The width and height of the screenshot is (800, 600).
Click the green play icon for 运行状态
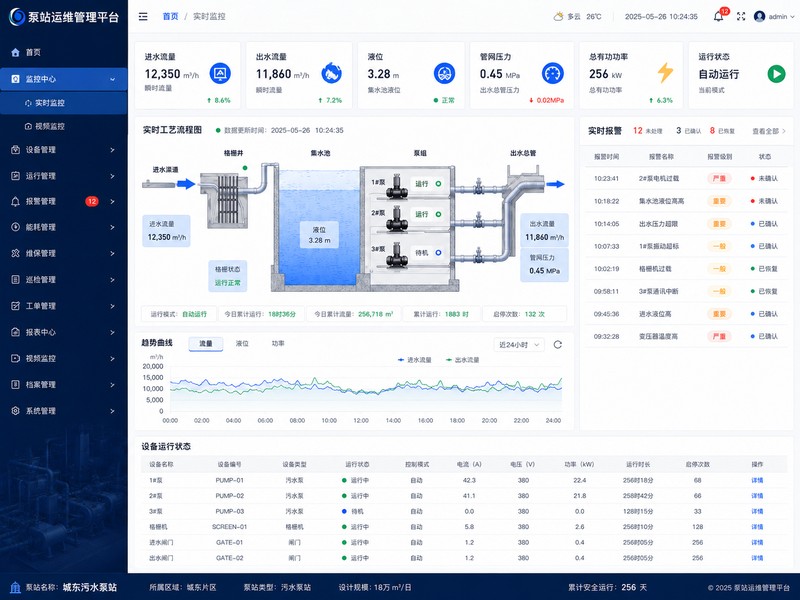point(776,74)
